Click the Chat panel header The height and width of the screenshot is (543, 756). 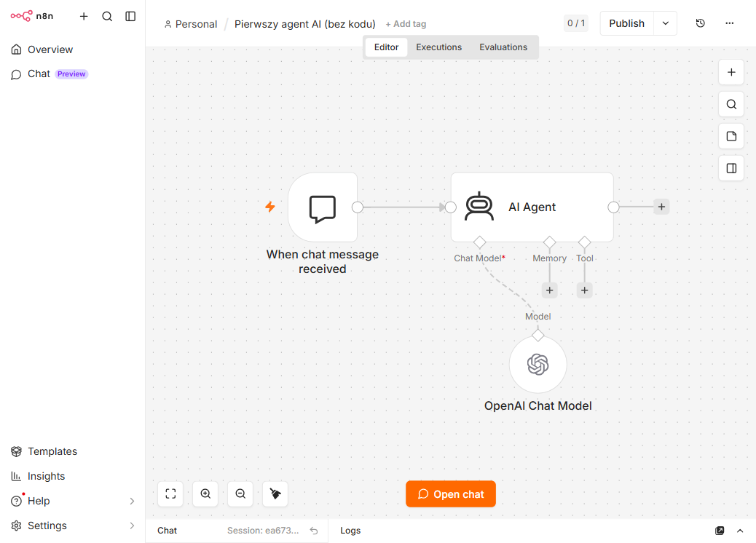168,531
